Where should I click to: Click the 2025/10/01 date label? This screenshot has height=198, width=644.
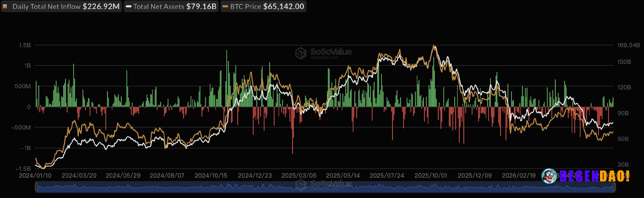click(431, 176)
